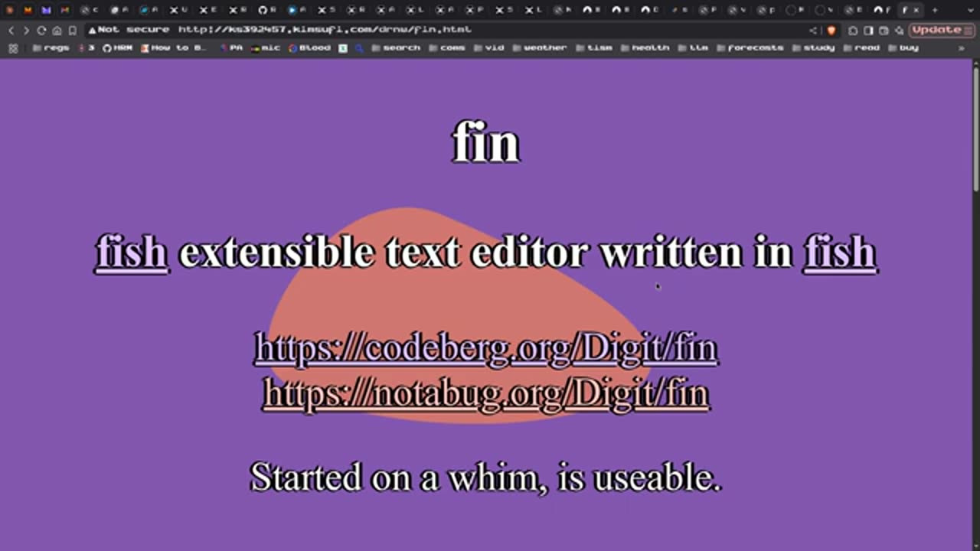The image size is (980, 551).
Task: Open the mic bookmark
Action: click(266, 47)
